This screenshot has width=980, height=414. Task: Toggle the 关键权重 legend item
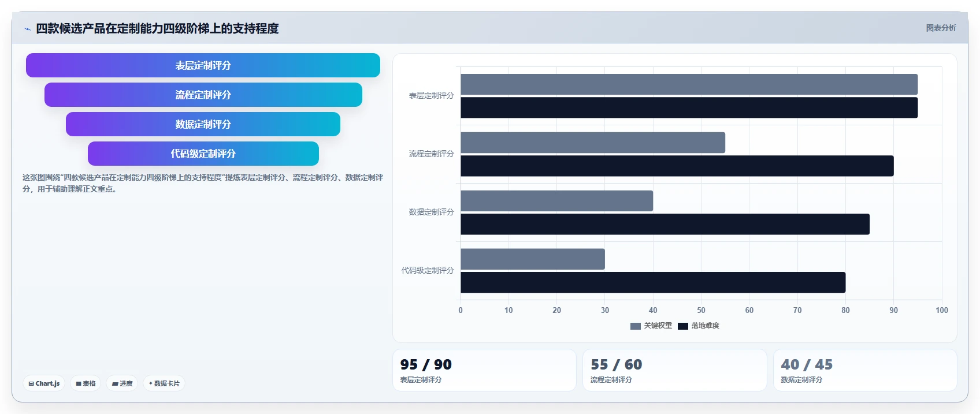[651, 326]
